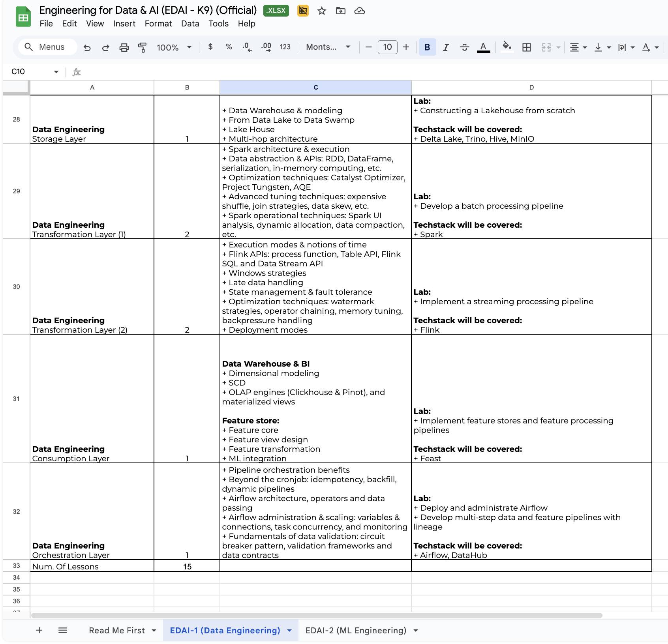Click the Google Sheets home icon

click(23, 17)
